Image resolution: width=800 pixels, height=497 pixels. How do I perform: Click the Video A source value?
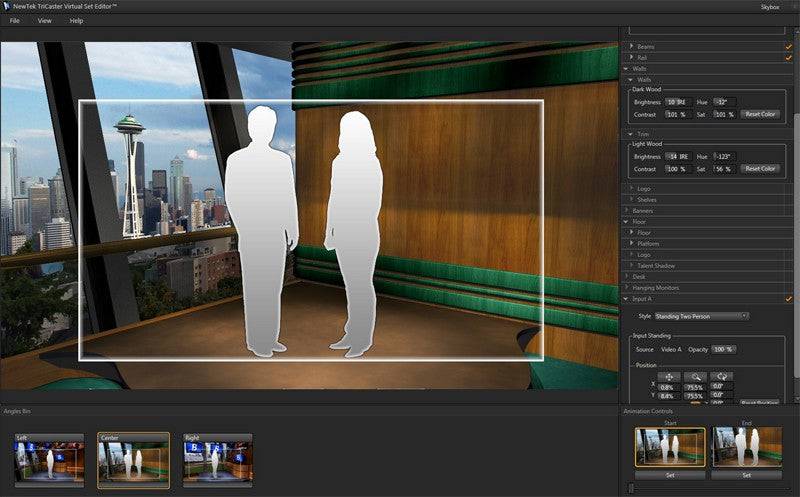coord(671,350)
